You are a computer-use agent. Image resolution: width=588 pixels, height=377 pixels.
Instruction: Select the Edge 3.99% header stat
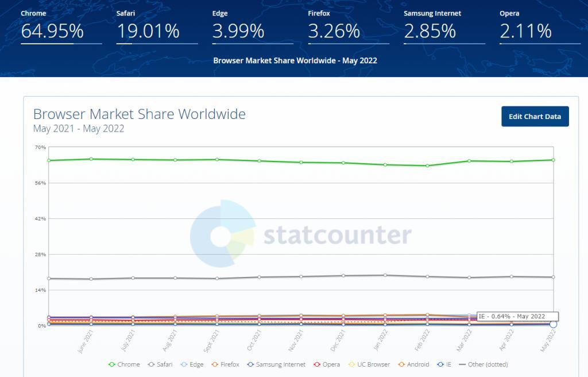tap(238, 30)
